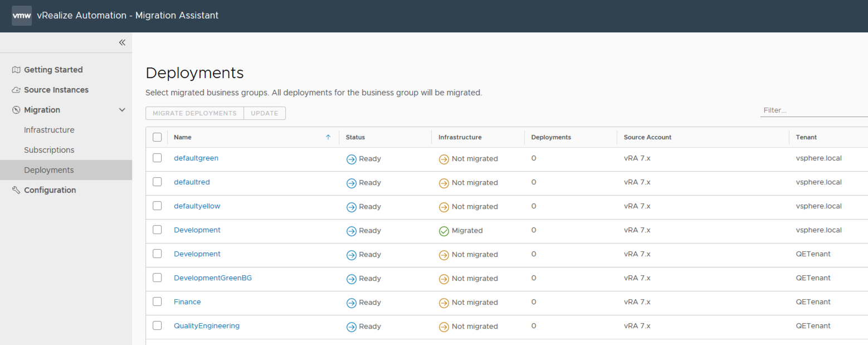Check the defaultyellow row checkbox
This screenshot has height=345, width=868.
point(157,206)
